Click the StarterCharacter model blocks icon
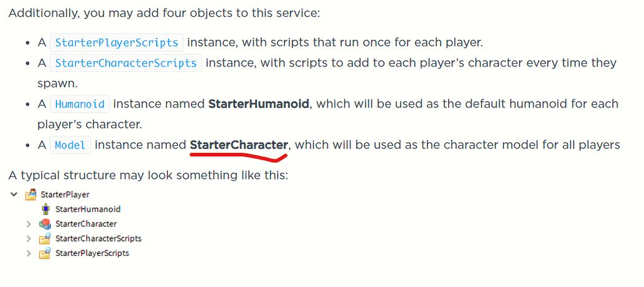This screenshot has width=644, height=287. tap(45, 224)
